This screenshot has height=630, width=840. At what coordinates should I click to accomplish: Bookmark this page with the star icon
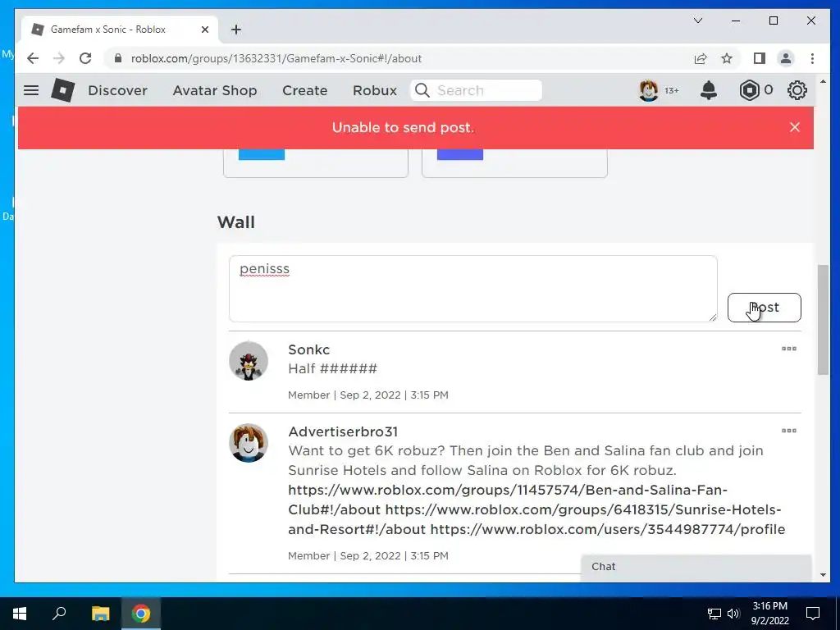coord(727,58)
